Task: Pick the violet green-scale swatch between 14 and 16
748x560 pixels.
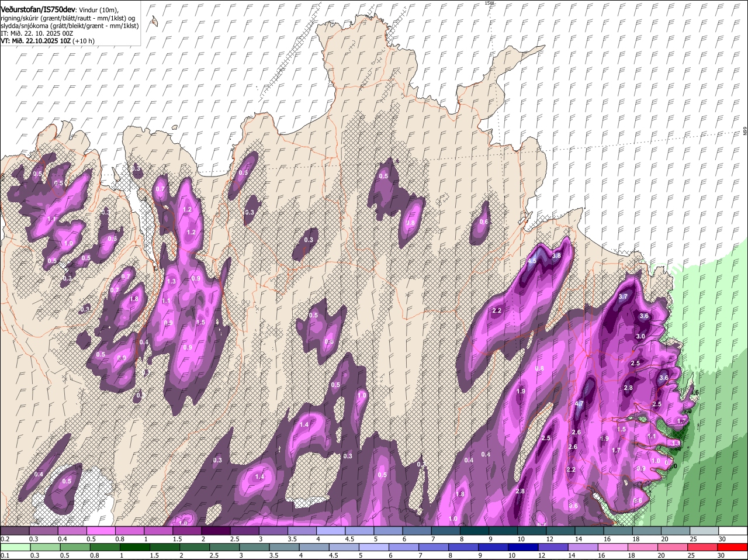Action: [583, 547]
